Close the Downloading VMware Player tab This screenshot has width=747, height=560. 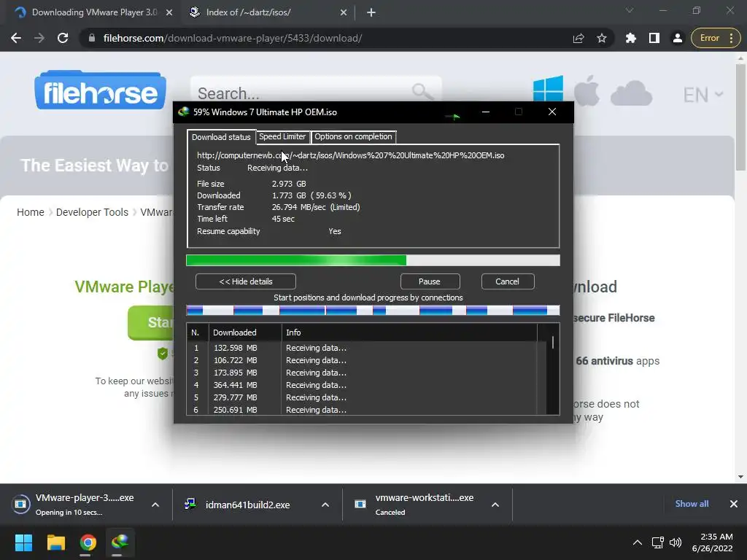[x=169, y=12]
